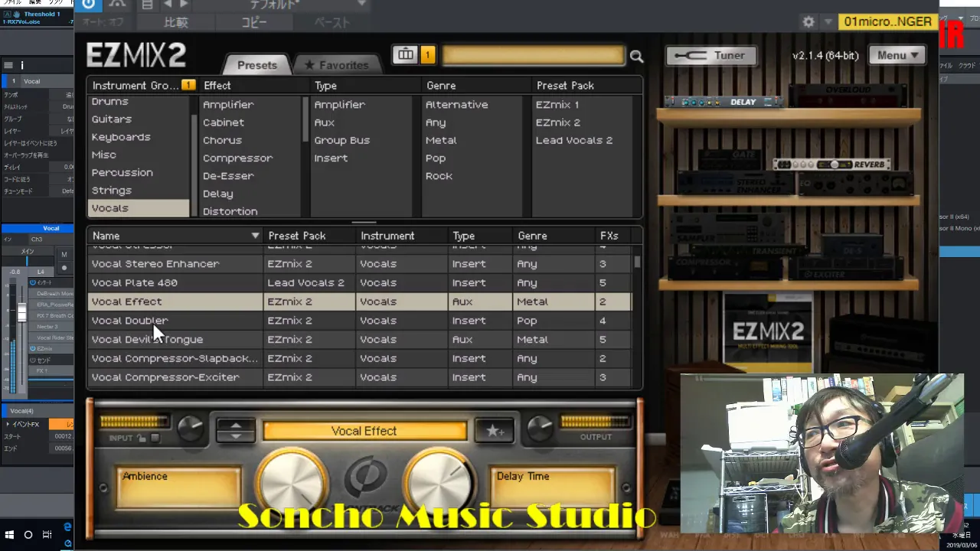
Task: Go to previous host preset arrow
Action: [168, 4]
